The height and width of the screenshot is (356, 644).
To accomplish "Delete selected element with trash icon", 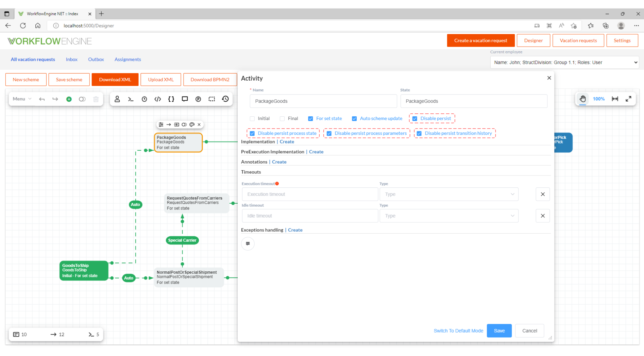I will 96,99.
